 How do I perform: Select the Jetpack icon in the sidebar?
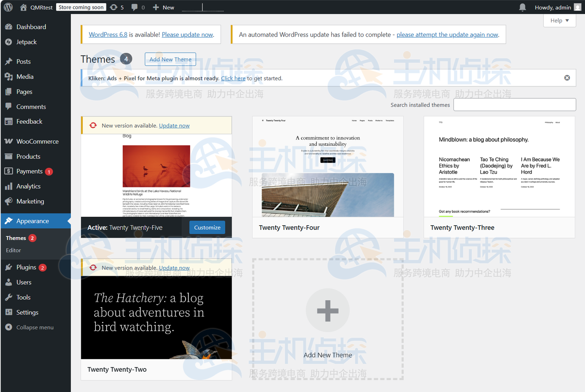[9, 42]
